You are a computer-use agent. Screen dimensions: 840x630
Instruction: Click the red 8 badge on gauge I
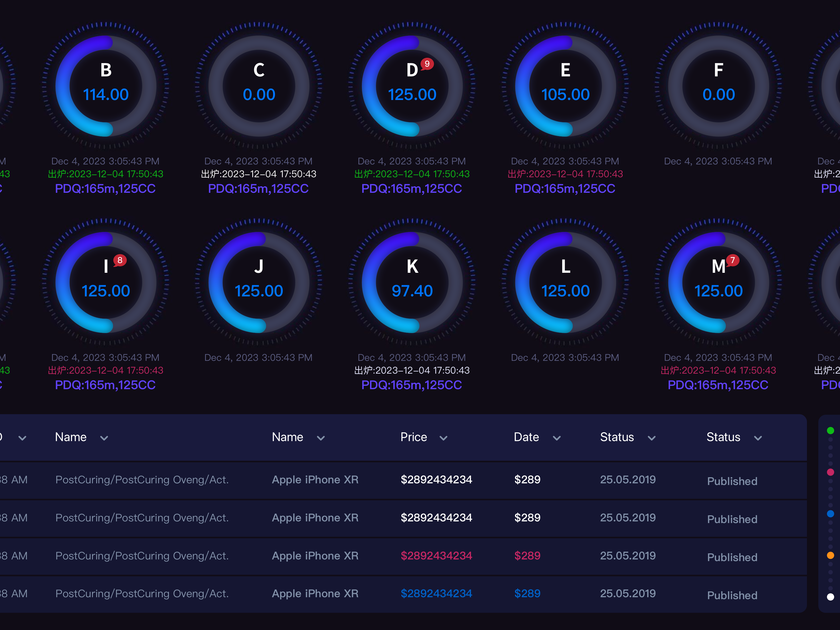tap(120, 260)
